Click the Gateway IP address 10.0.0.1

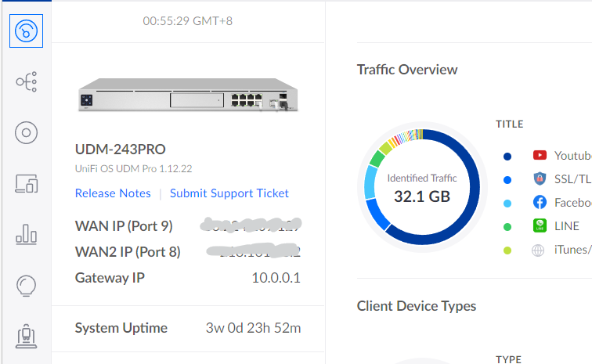click(276, 278)
